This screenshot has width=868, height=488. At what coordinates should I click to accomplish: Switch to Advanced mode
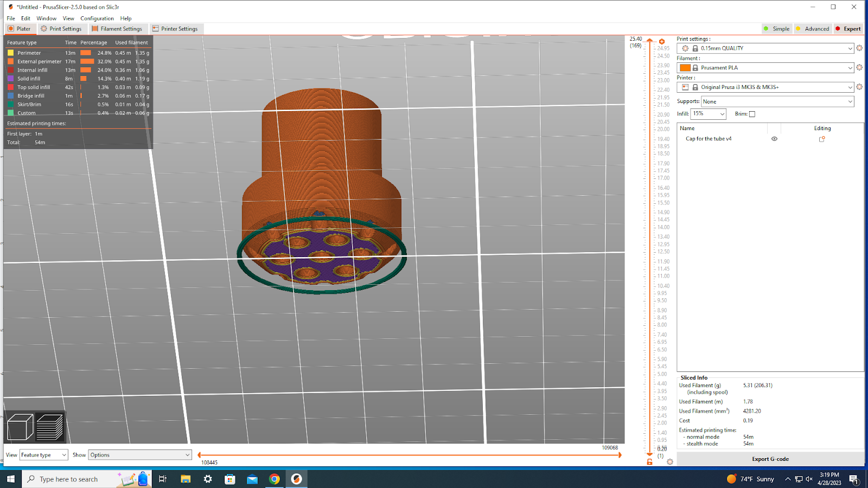point(812,29)
